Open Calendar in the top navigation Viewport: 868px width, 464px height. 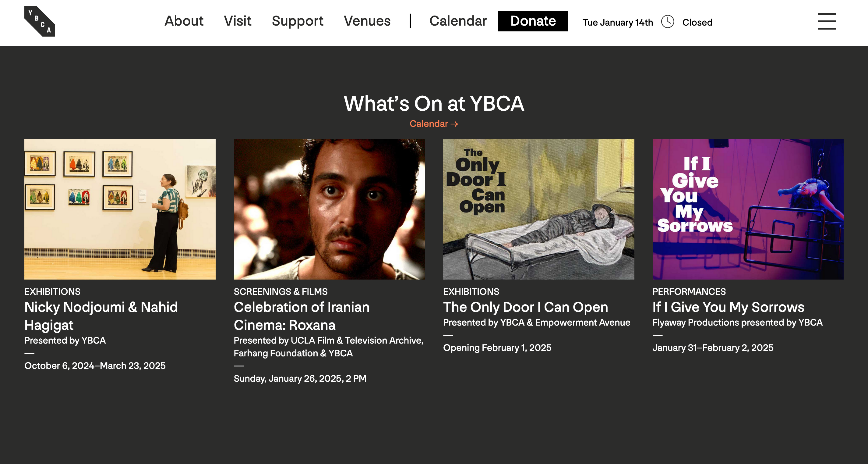pos(457,21)
